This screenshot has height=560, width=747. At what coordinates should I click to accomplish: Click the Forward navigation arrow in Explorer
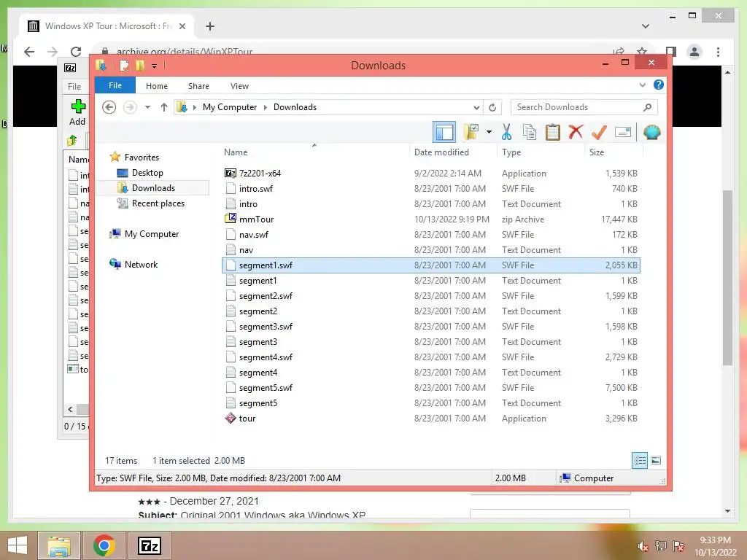[x=130, y=107]
